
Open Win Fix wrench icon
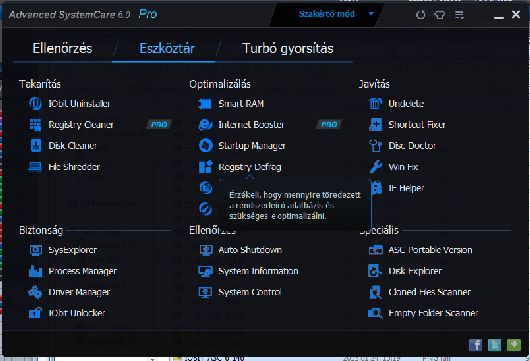[x=376, y=167]
